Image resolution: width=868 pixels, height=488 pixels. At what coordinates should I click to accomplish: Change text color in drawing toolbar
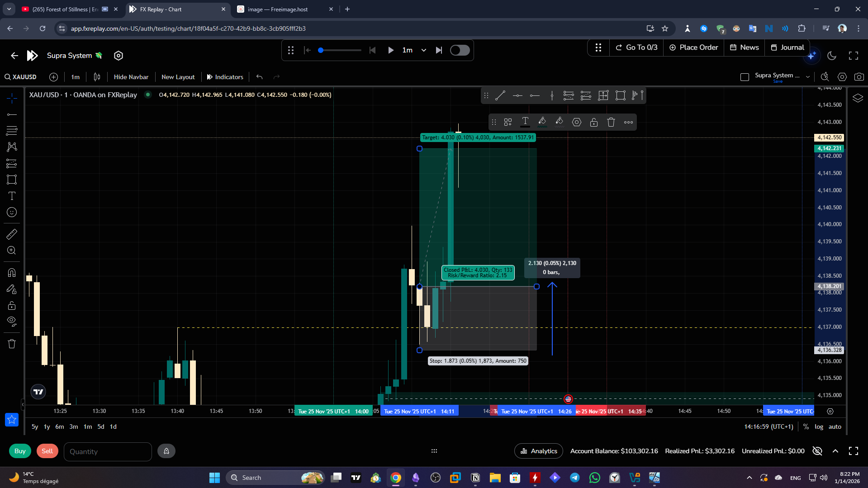click(x=525, y=122)
